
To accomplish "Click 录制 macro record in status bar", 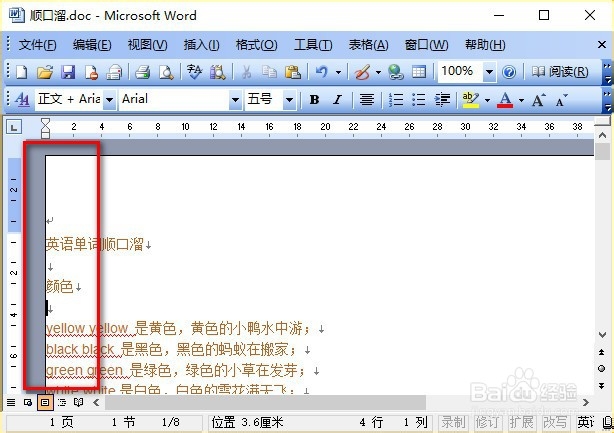I will click(453, 422).
